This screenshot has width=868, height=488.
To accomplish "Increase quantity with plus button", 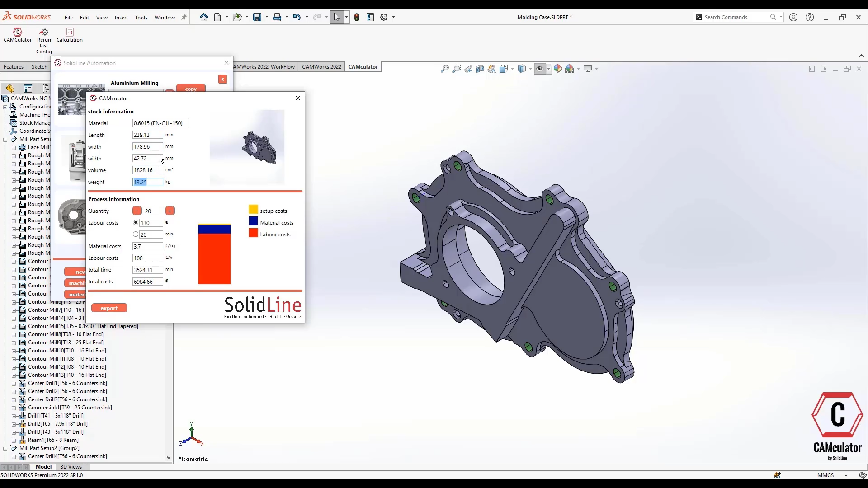I will click(x=170, y=211).
